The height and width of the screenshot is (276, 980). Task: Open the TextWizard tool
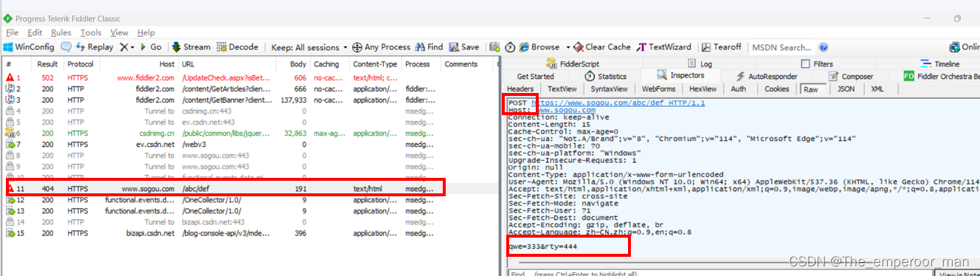pyautogui.click(x=664, y=46)
